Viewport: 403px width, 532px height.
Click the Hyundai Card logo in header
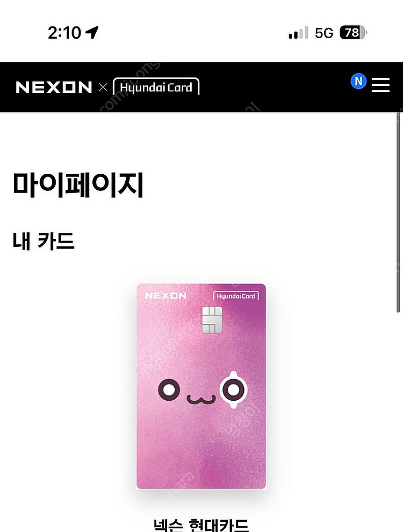click(x=156, y=87)
